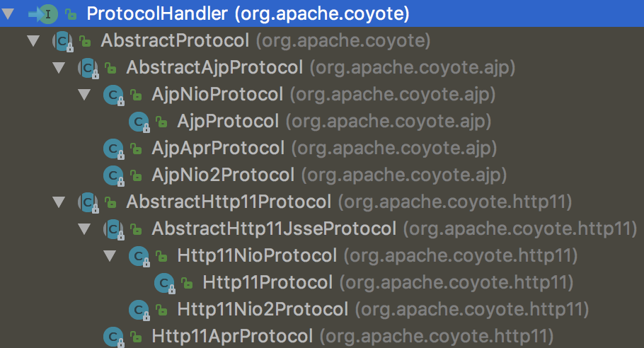
Task: Click the Http11Protocol class icon
Action: click(x=163, y=283)
